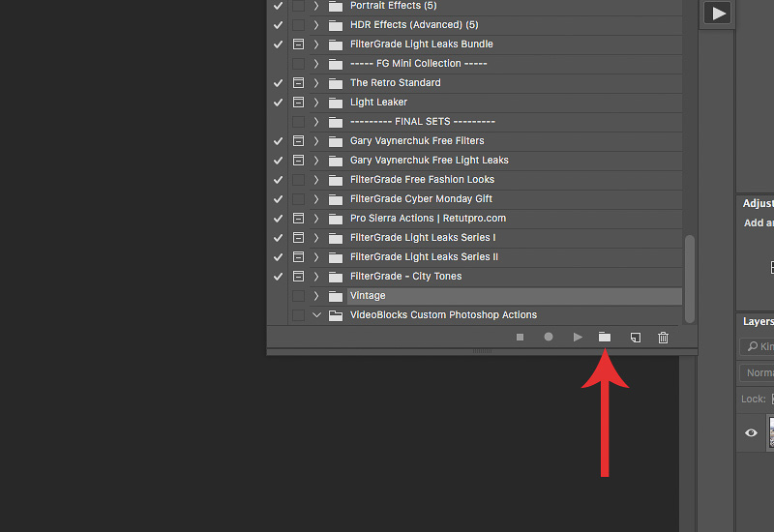Create new set with folder icon
Viewport: 774px width, 532px height.
pyautogui.click(x=605, y=337)
